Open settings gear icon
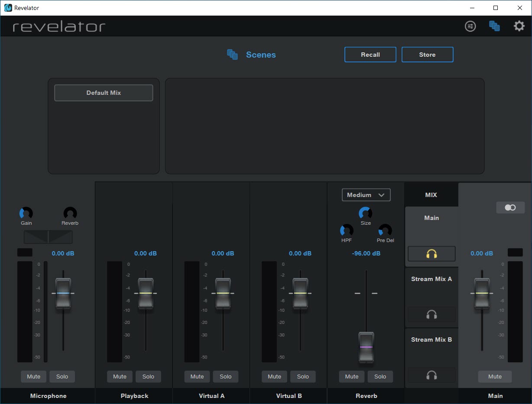This screenshot has width=532, height=404. click(519, 26)
